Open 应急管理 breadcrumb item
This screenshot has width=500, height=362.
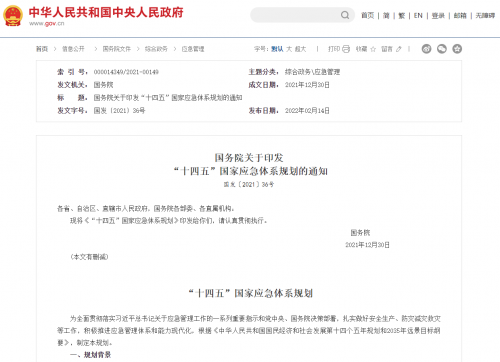tap(193, 49)
